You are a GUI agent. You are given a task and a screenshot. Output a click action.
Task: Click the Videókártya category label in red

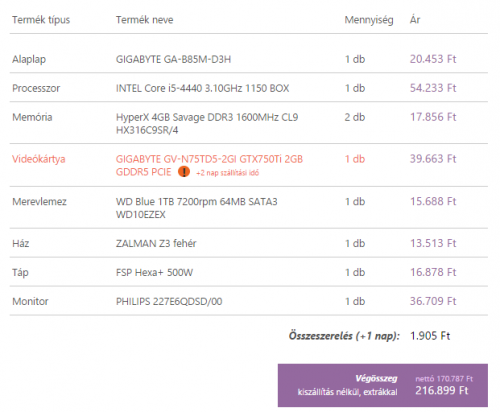click(39, 159)
